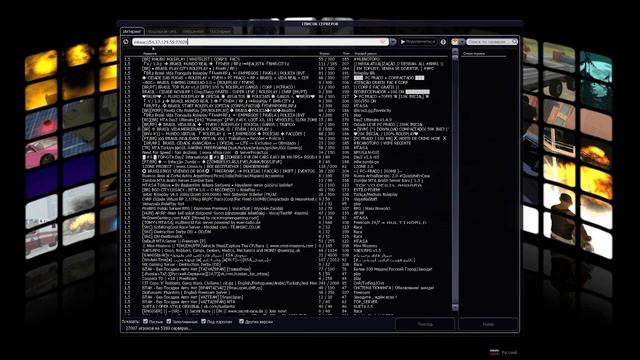Toggle the Под паролем checkbox
640x360 pixels.
coord(203,322)
